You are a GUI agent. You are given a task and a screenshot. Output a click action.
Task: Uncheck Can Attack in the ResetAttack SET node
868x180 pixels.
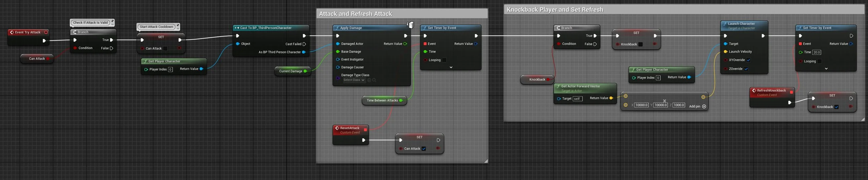click(424, 149)
